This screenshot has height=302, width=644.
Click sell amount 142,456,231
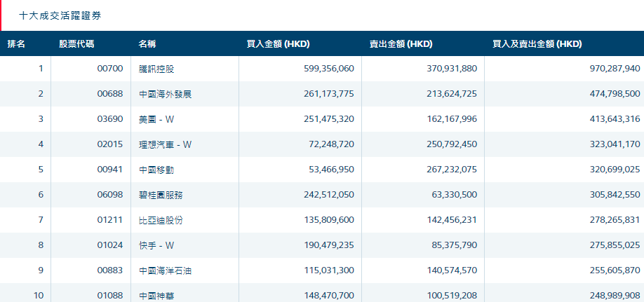(x=452, y=220)
